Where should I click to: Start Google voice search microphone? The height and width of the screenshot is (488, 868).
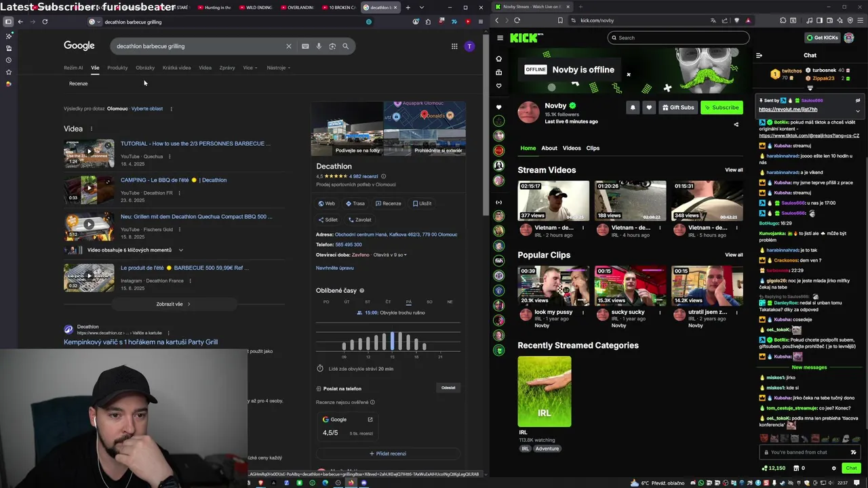[x=319, y=46]
